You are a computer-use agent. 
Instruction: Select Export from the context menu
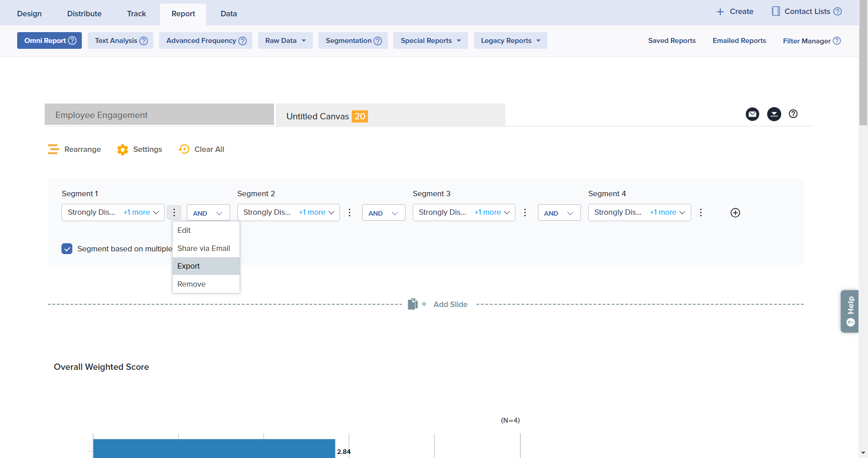189,266
